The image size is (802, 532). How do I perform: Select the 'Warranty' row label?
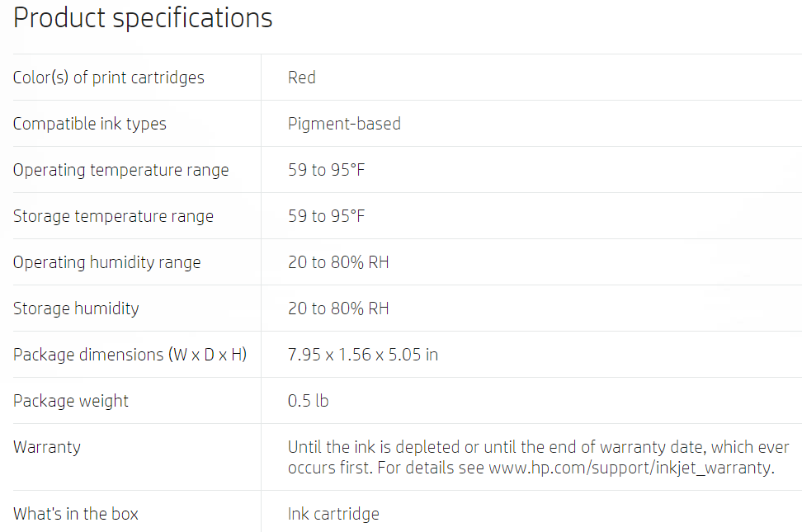[46, 447]
